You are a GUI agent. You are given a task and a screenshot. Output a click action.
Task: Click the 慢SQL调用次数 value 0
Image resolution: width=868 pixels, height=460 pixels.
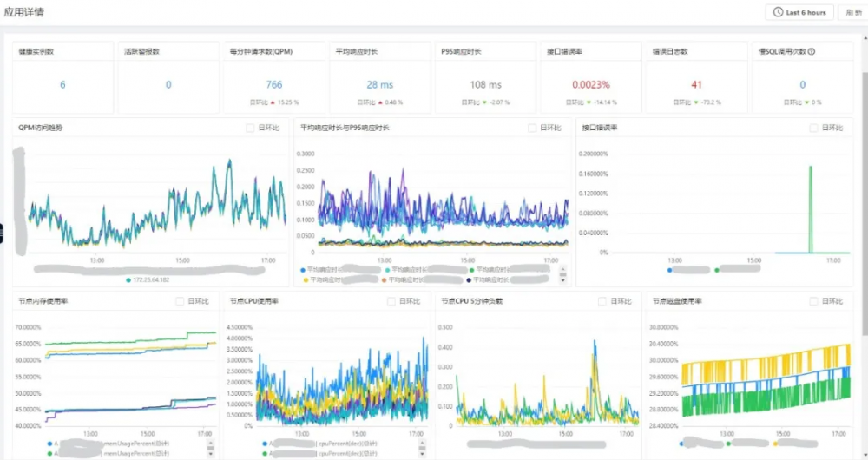pos(802,85)
